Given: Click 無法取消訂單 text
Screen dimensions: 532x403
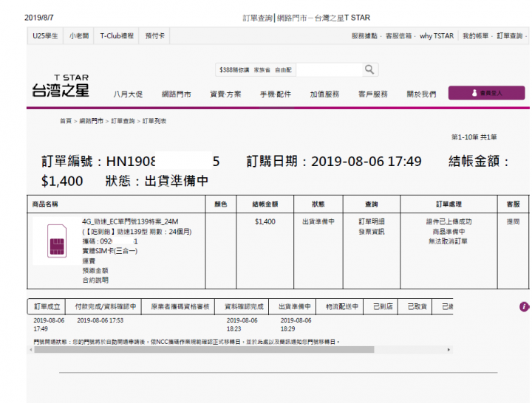Looking at the screenshot, I should tap(448, 241).
